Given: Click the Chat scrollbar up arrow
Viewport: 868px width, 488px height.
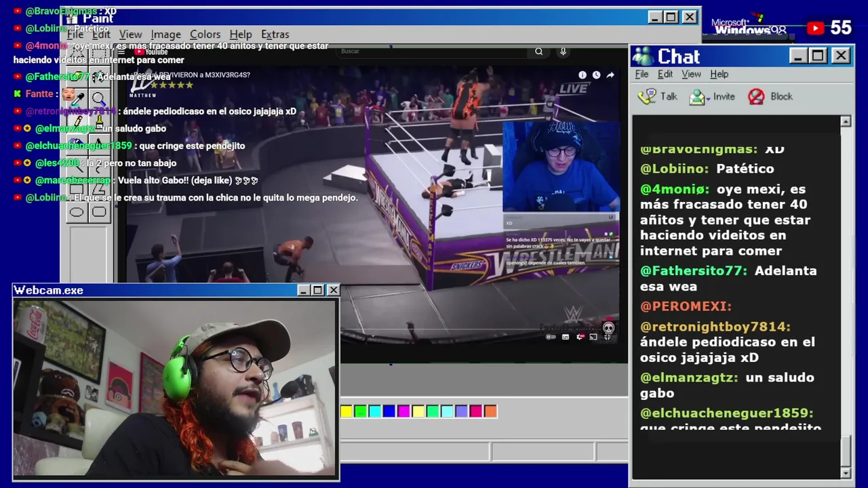Looking at the screenshot, I should [x=845, y=121].
